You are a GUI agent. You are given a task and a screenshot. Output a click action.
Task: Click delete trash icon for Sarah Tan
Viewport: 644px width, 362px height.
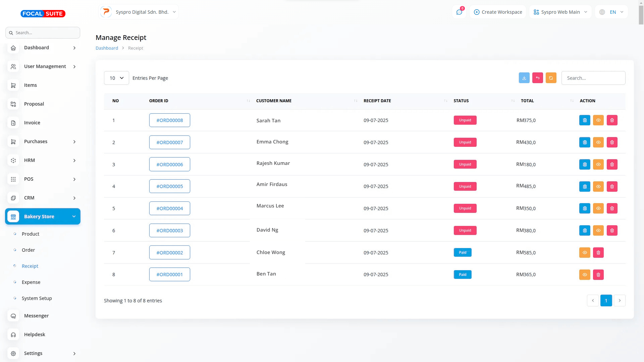coord(612,120)
